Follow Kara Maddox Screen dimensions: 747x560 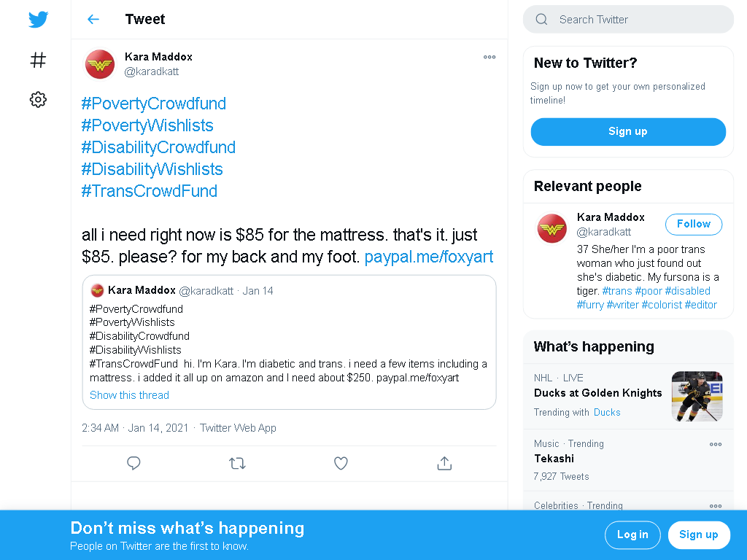(x=694, y=225)
